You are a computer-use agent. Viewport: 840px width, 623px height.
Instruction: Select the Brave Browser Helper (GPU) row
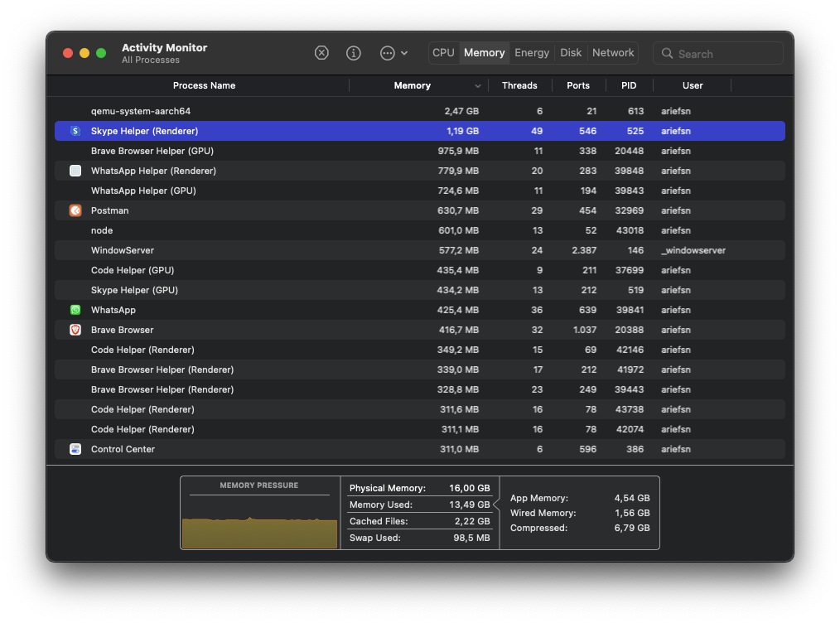420,151
